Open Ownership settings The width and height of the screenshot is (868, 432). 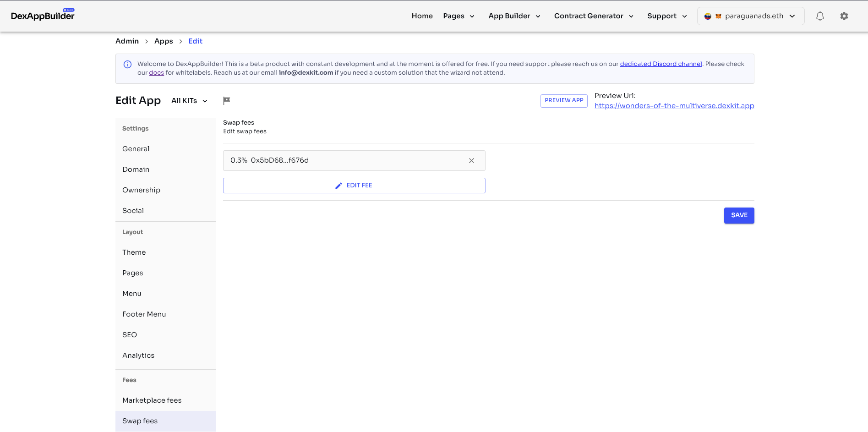click(x=166, y=190)
